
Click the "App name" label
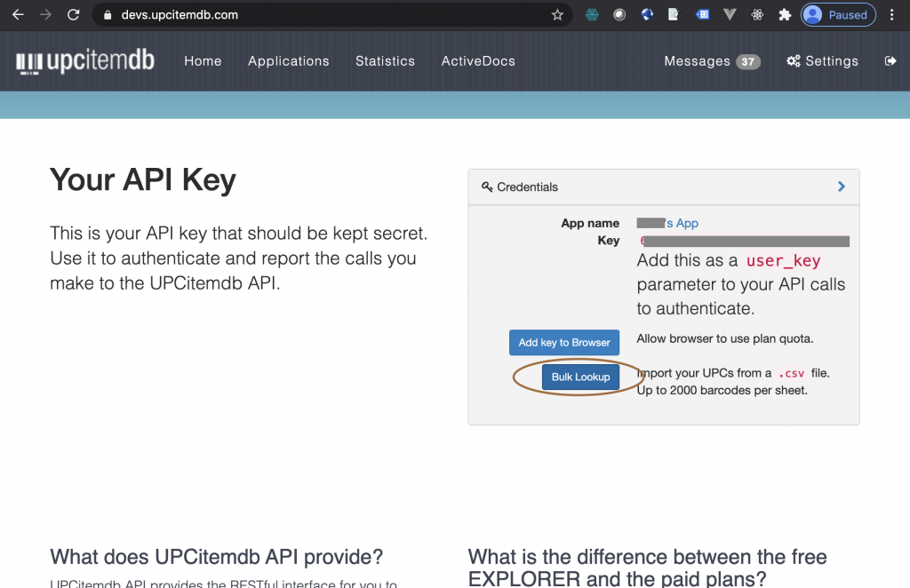[590, 223]
